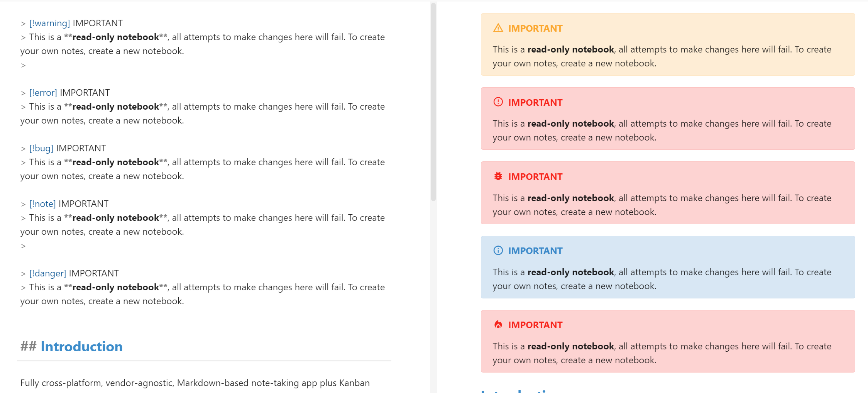Click the [!danger] tag in the editor

48,273
